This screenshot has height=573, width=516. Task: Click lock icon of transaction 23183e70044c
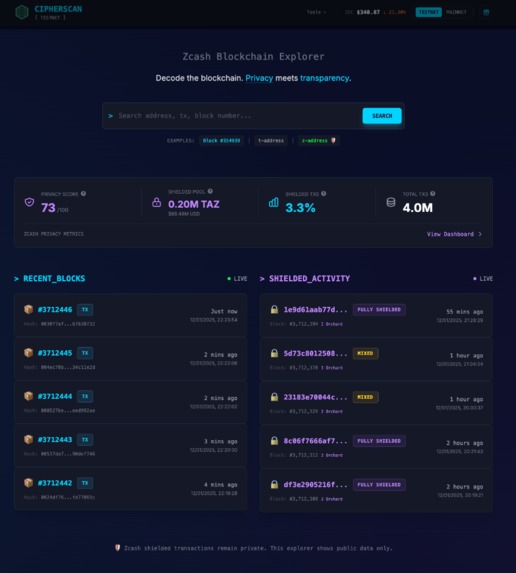(x=274, y=397)
